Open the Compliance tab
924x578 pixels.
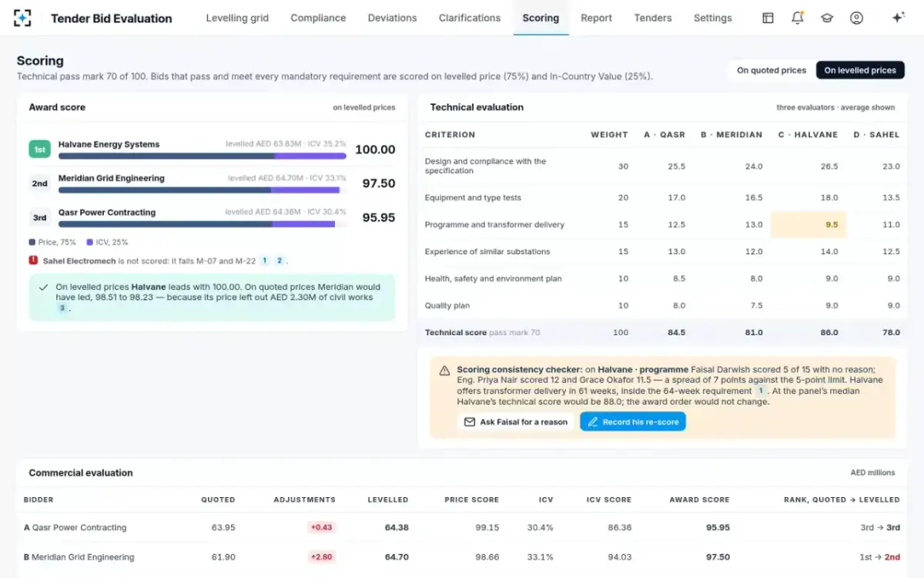[318, 18]
